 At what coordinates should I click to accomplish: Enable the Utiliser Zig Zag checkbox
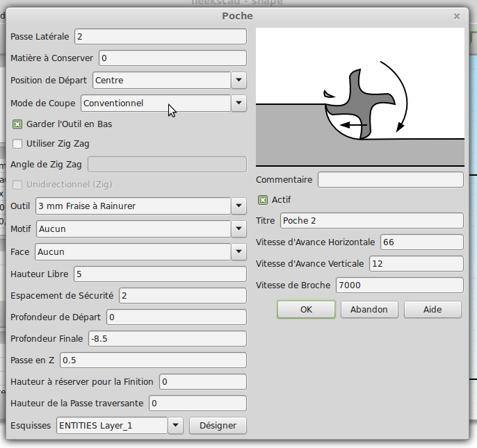[17, 144]
